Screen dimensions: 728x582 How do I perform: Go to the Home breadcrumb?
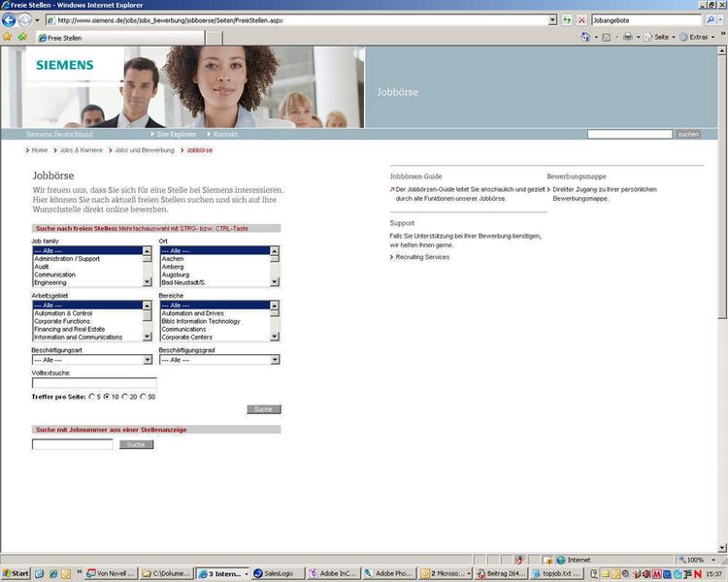[x=40, y=150]
